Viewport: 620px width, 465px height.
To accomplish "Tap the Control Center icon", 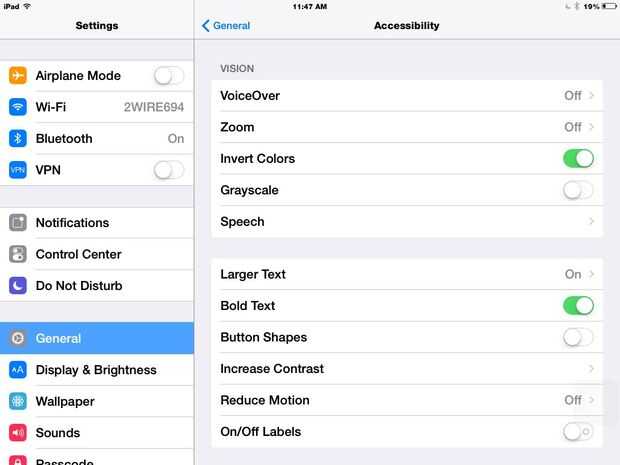I will point(18,254).
